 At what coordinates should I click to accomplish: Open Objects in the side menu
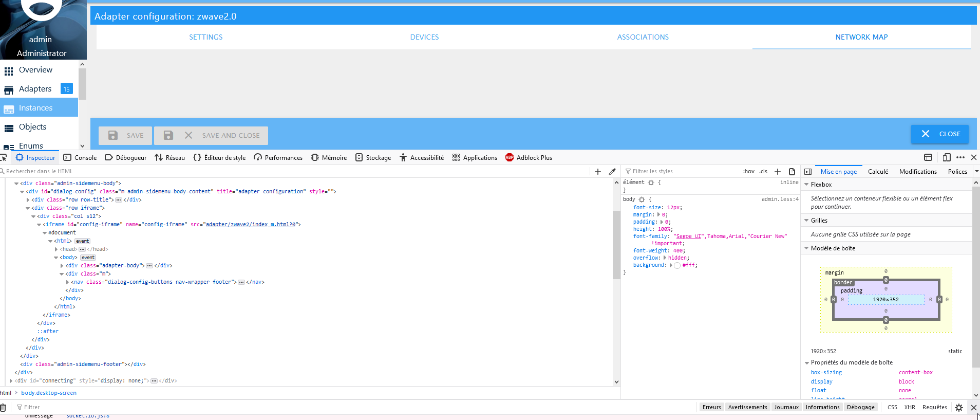tap(39, 127)
